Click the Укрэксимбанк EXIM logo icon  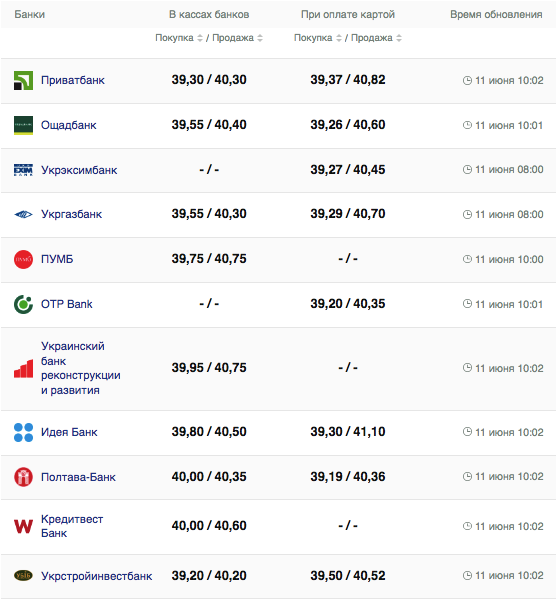pyautogui.click(x=23, y=170)
